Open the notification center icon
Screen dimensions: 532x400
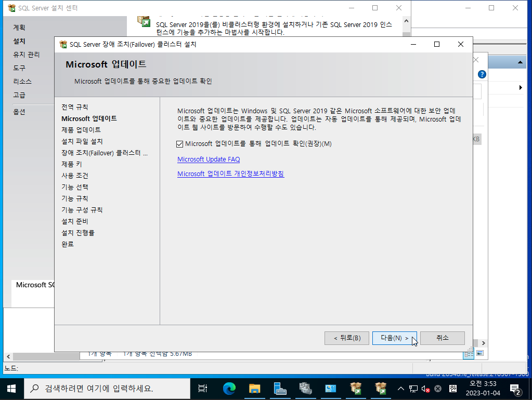coord(515,390)
